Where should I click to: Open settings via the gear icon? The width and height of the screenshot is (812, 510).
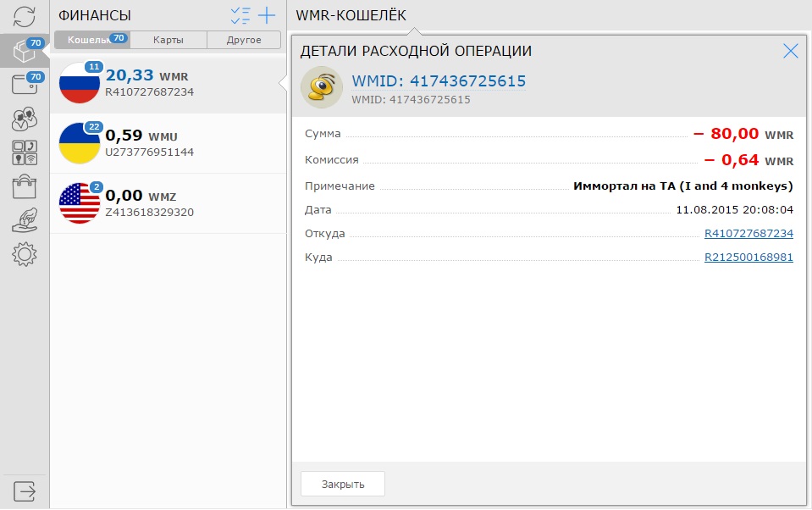point(25,253)
